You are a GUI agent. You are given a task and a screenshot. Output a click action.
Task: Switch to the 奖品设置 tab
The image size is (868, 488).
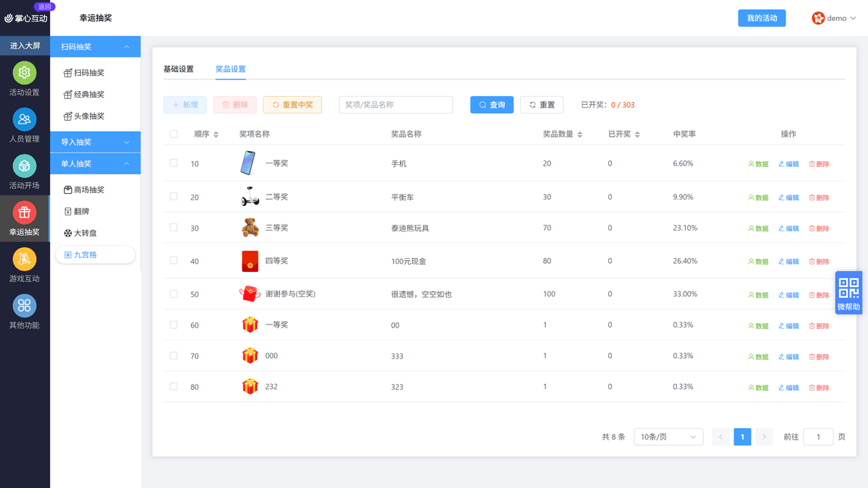coord(231,69)
